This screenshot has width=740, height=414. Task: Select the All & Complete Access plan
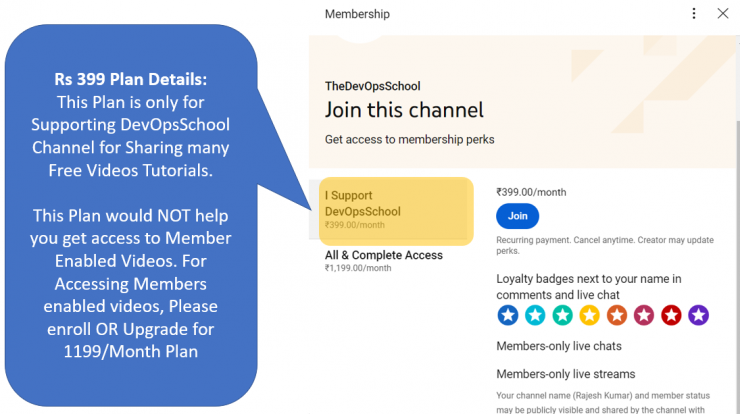(384, 261)
